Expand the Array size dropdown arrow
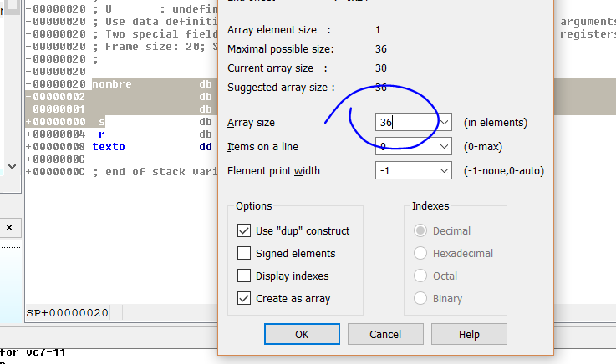Image resolution: width=616 pixels, height=364 pixels. (x=444, y=123)
